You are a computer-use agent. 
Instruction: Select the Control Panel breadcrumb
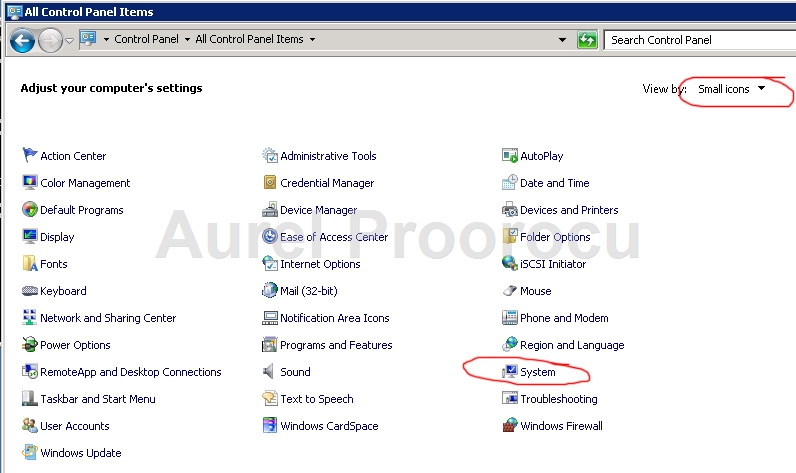point(146,39)
